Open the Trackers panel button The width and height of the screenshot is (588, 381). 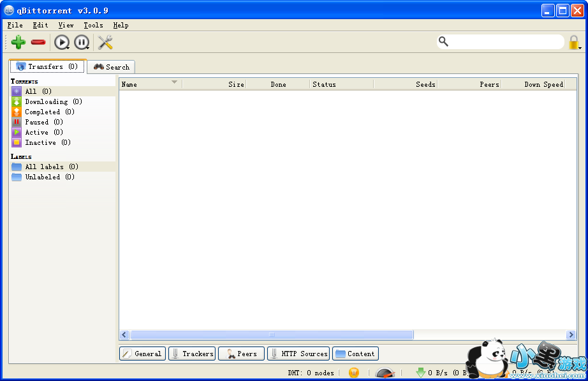[x=191, y=353]
